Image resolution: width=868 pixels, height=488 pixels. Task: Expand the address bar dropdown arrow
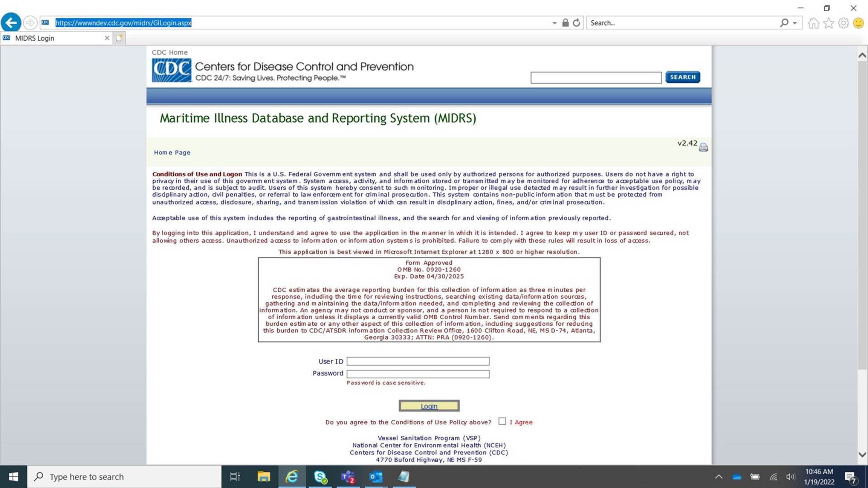554,23
